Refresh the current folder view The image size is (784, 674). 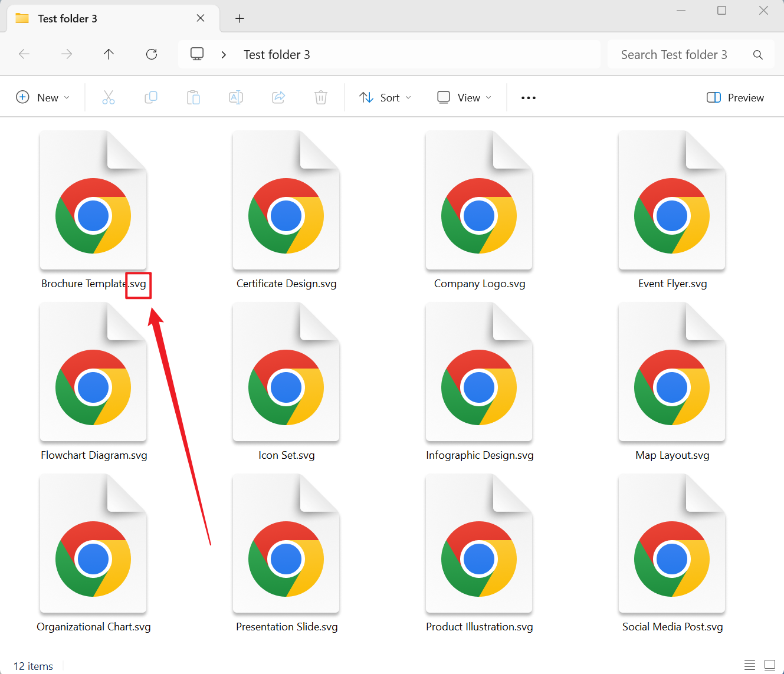coord(152,54)
